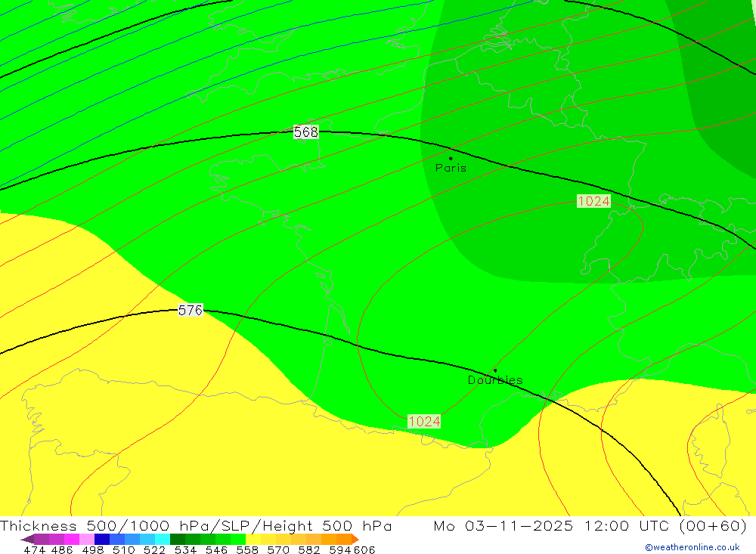Click the legend value 570

click(x=278, y=550)
